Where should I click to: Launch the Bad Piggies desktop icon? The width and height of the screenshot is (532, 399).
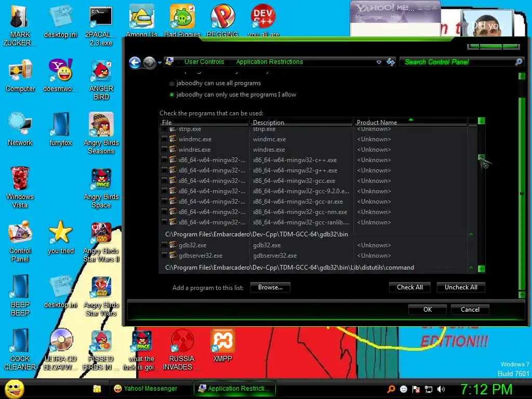coord(182,20)
